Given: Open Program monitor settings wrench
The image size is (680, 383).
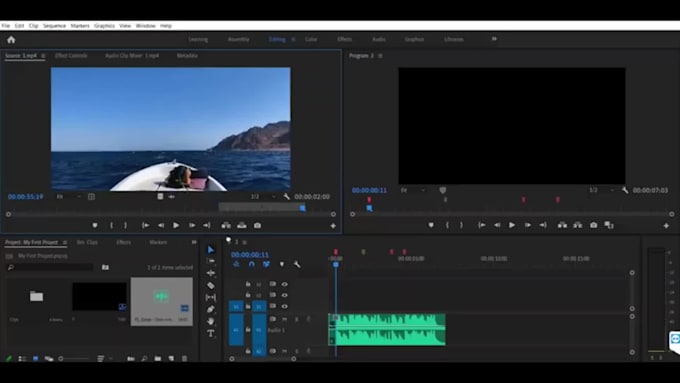Looking at the screenshot, I should click(x=624, y=190).
